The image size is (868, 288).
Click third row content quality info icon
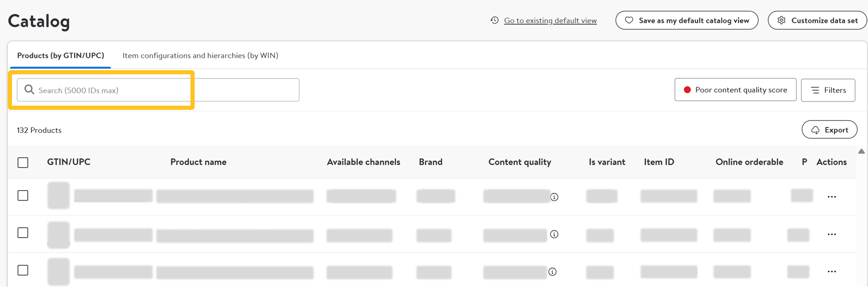[553, 272]
